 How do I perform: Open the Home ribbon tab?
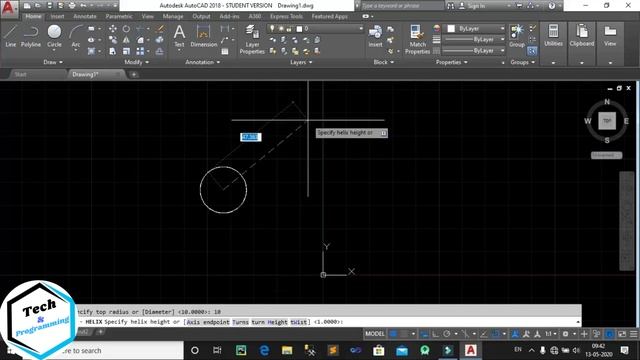pos(33,16)
